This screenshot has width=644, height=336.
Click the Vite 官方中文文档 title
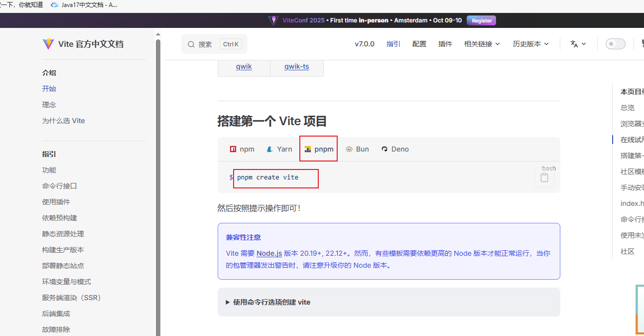[x=91, y=44]
